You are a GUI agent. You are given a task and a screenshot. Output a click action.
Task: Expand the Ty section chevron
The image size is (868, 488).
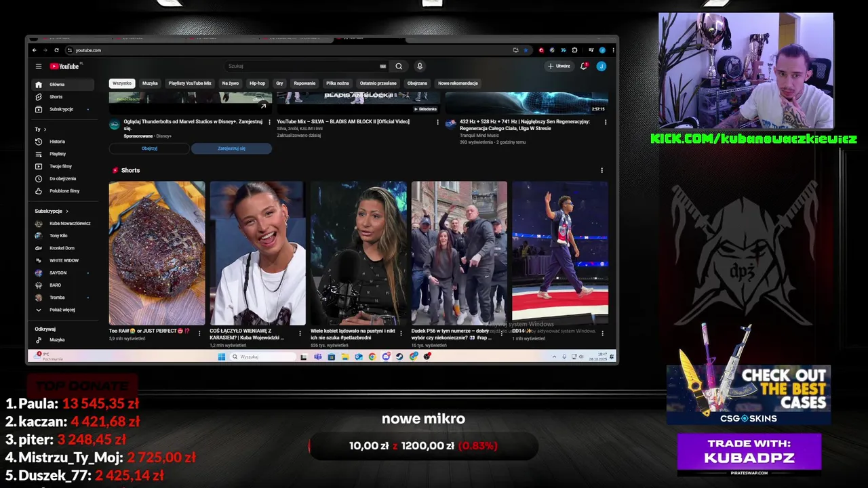coord(45,129)
